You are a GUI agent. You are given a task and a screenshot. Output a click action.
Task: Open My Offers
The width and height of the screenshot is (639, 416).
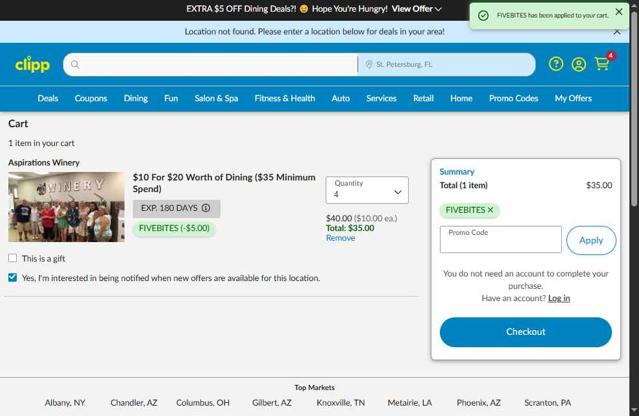click(573, 98)
